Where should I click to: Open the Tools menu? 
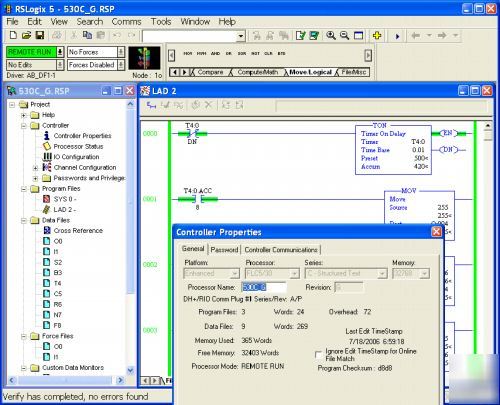161,22
